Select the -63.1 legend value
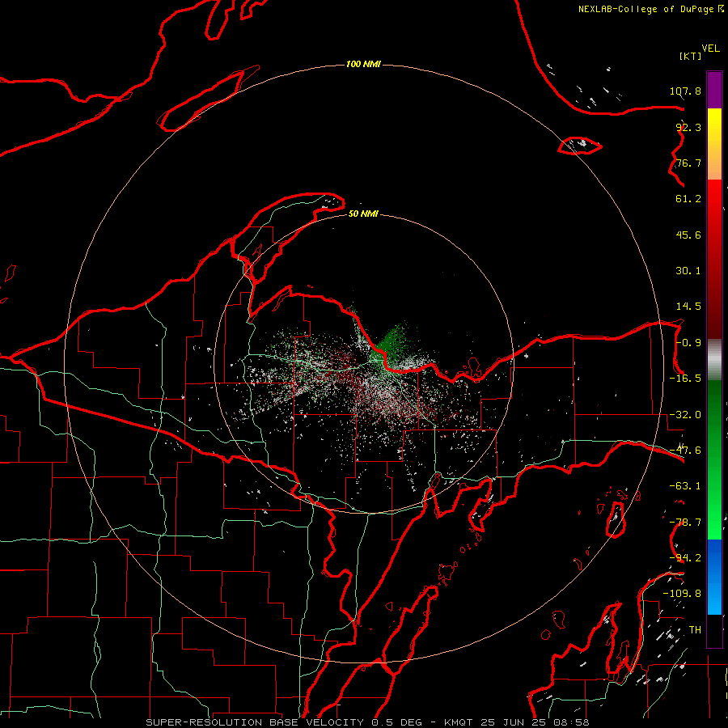Viewport: 728px width, 728px height. 685,486
